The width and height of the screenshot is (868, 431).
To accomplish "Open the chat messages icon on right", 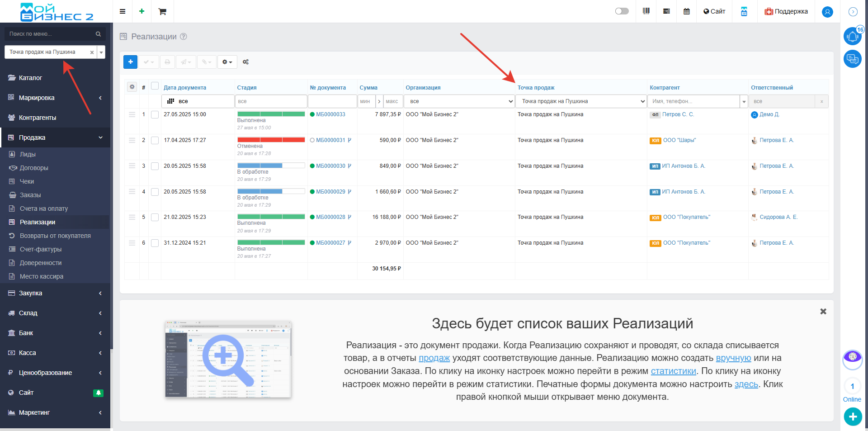I will click(852, 59).
